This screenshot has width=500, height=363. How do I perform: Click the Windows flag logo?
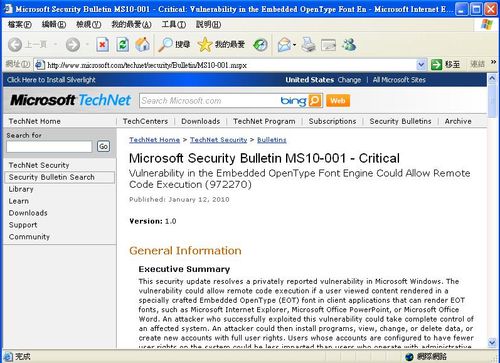click(487, 24)
